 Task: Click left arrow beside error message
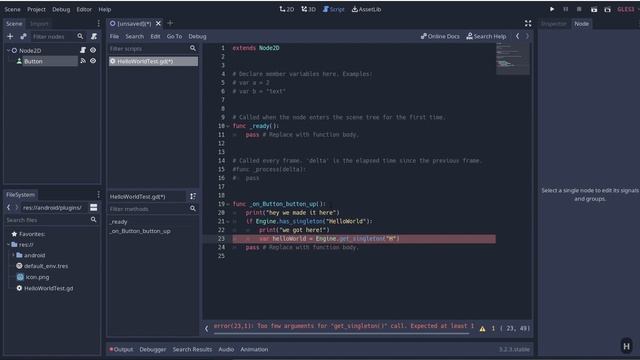pyautogui.click(x=207, y=328)
